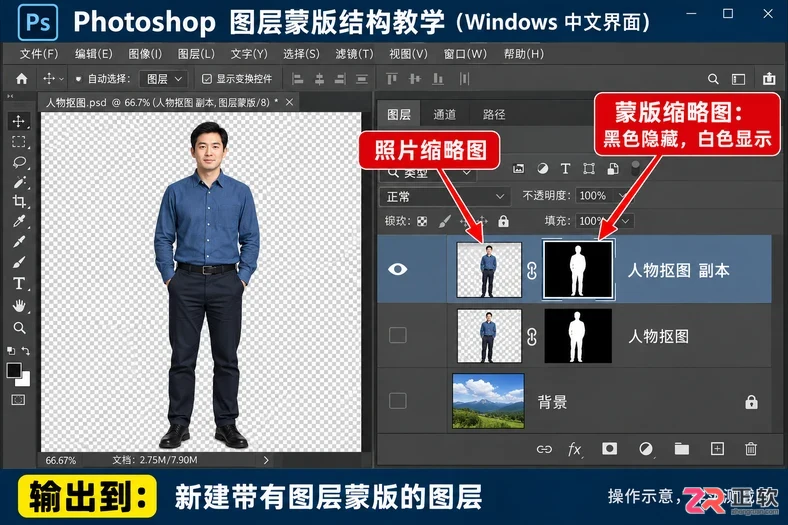Click the delete layer trash icon
Viewport: 788px width, 525px height.
coord(751,449)
